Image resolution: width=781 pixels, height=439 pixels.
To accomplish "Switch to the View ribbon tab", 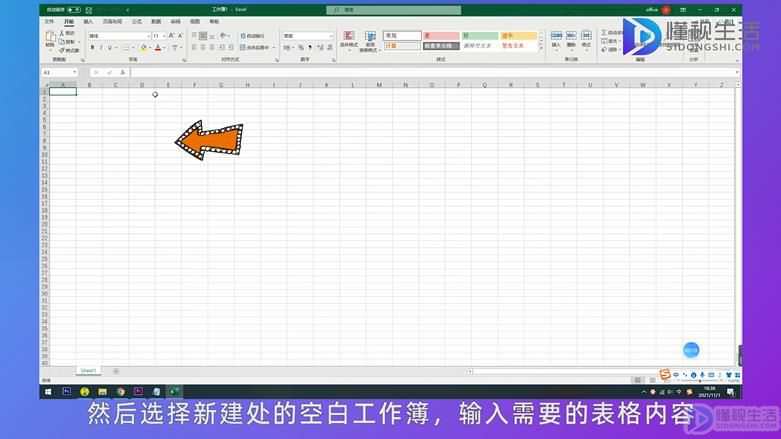I will pos(195,21).
